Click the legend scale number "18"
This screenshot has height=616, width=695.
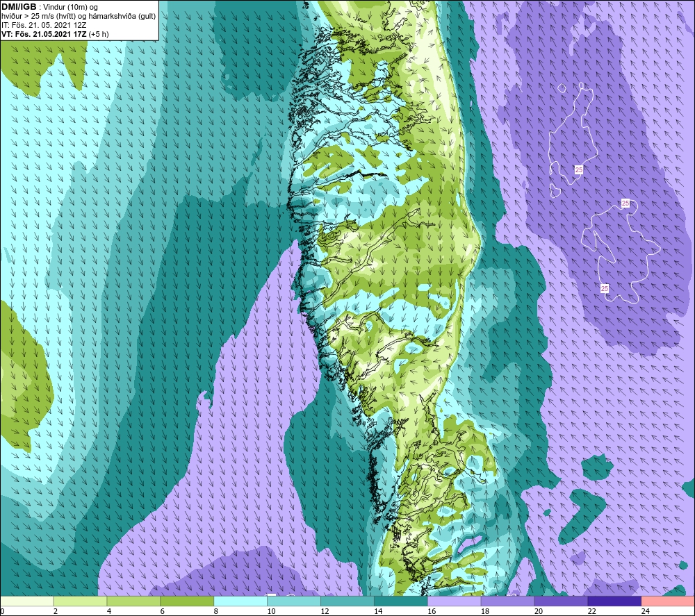click(x=485, y=611)
